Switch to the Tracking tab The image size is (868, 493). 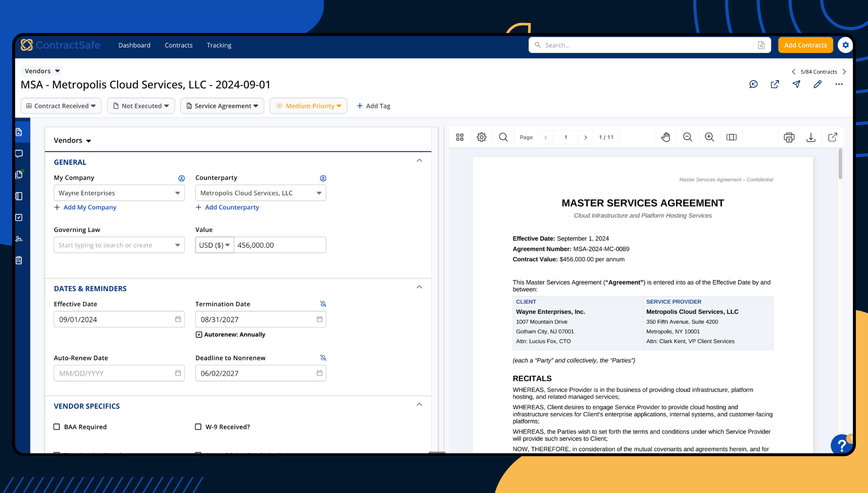pos(219,45)
